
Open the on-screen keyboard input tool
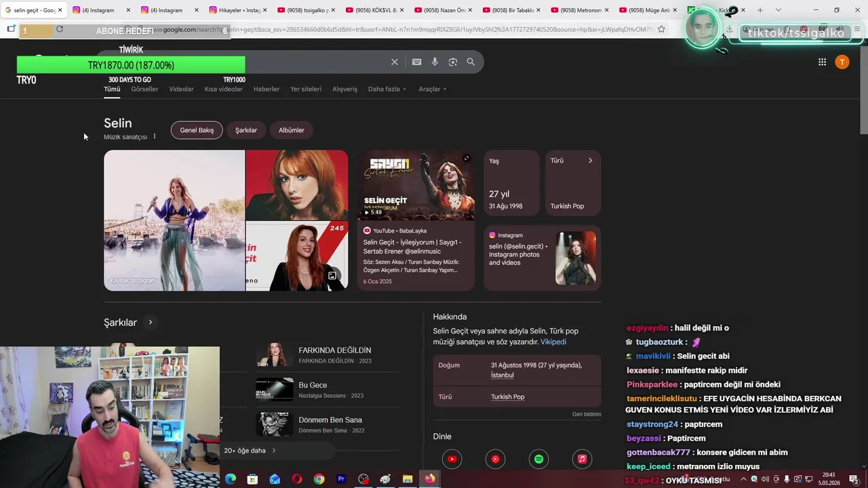(x=417, y=62)
